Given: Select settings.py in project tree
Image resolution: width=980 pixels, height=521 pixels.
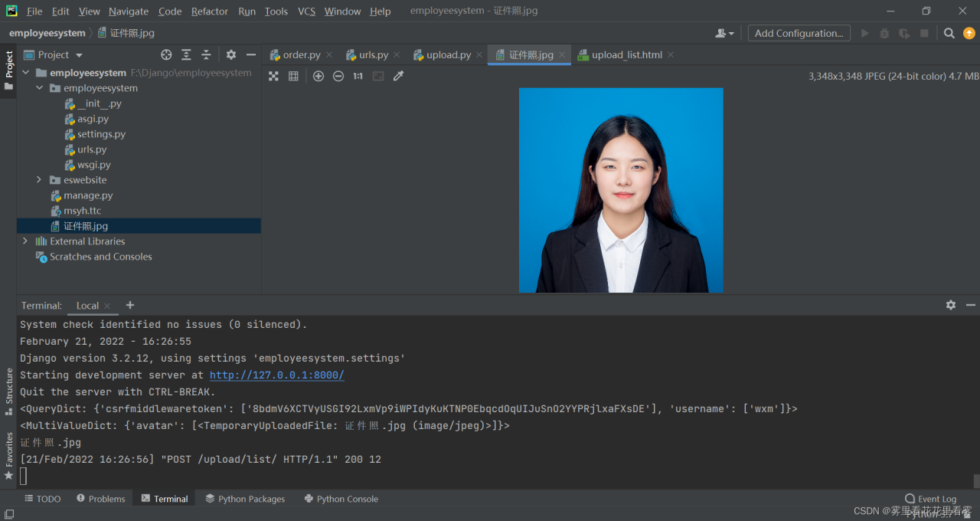Looking at the screenshot, I should tap(101, 134).
